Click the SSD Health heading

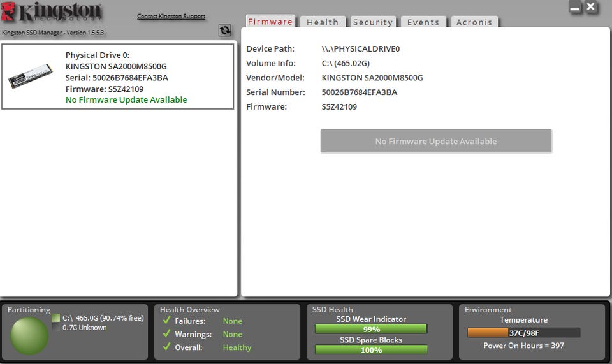[333, 309]
